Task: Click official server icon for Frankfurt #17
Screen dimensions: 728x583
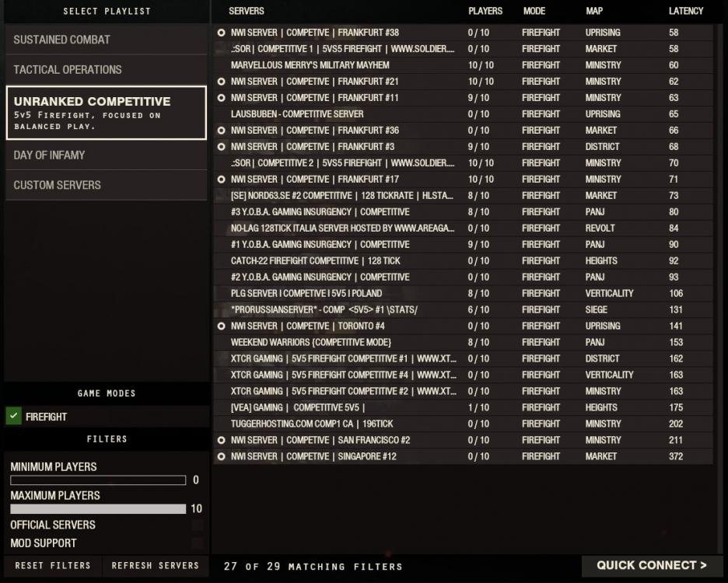Action: 222,179
